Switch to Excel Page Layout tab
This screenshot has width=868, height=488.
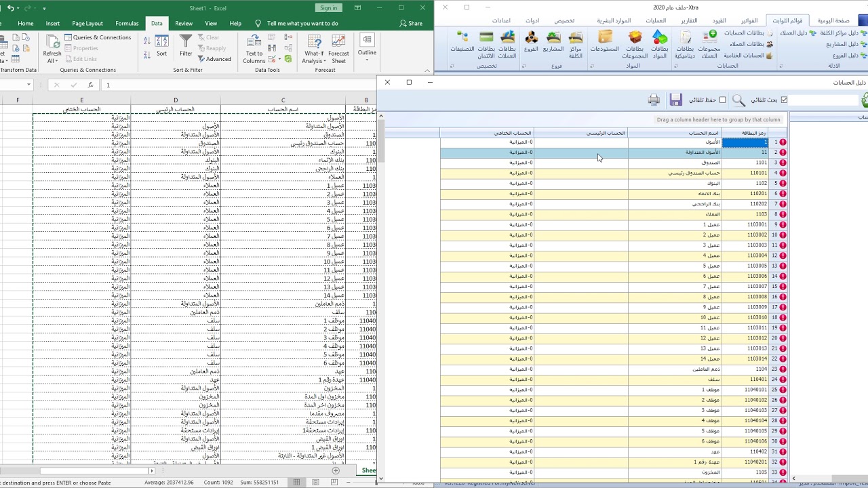(x=87, y=23)
